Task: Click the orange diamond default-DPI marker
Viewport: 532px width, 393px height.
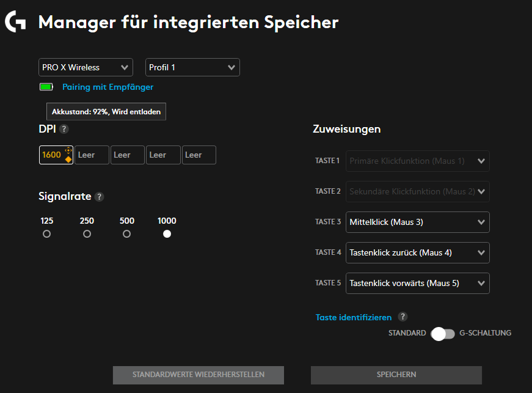Action: [68, 160]
